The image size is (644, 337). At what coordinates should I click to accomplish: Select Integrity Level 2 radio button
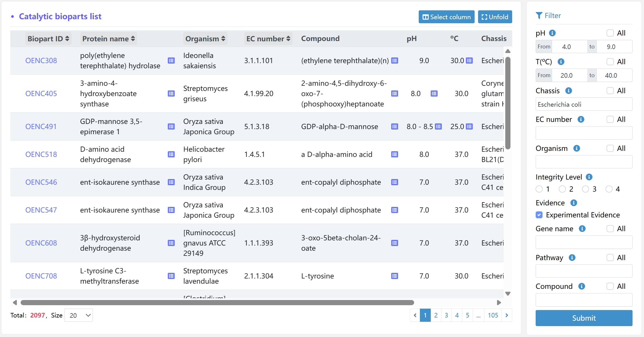(562, 189)
